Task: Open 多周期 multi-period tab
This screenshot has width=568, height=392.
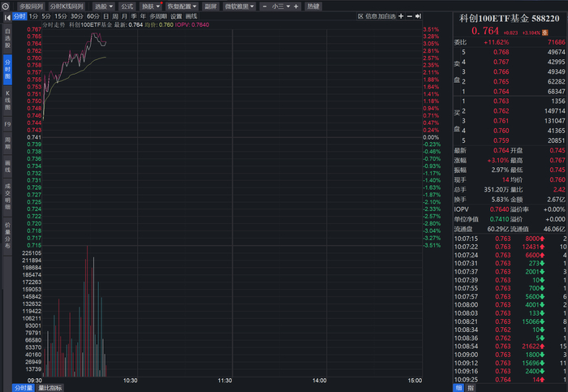Action: (158, 16)
